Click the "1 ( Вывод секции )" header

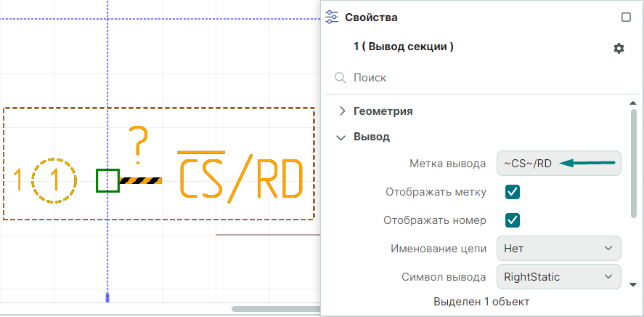click(404, 47)
